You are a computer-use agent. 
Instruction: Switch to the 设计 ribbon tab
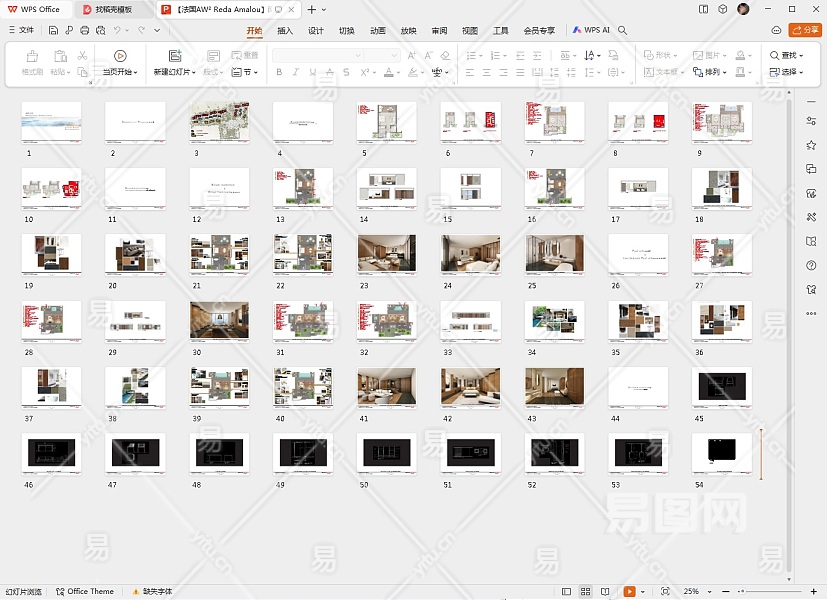point(316,31)
